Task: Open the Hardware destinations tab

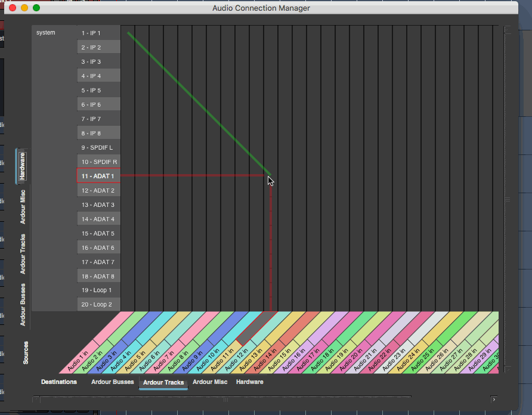Action: point(249,382)
